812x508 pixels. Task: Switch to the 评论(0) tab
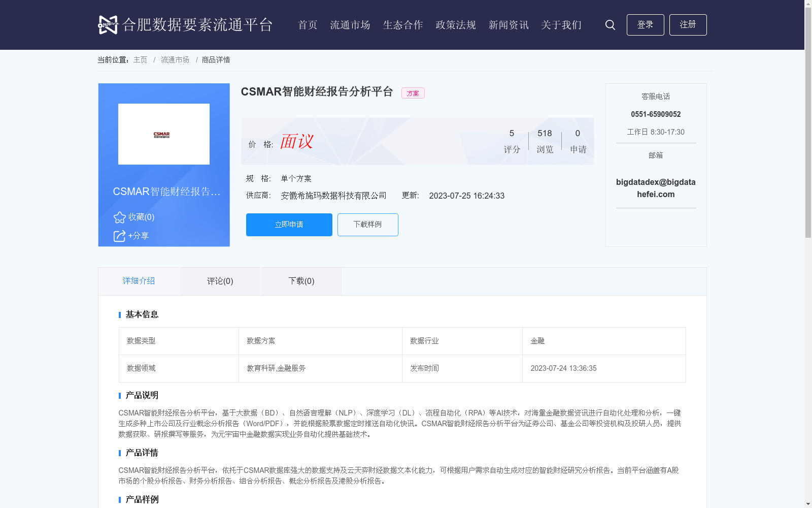220,281
